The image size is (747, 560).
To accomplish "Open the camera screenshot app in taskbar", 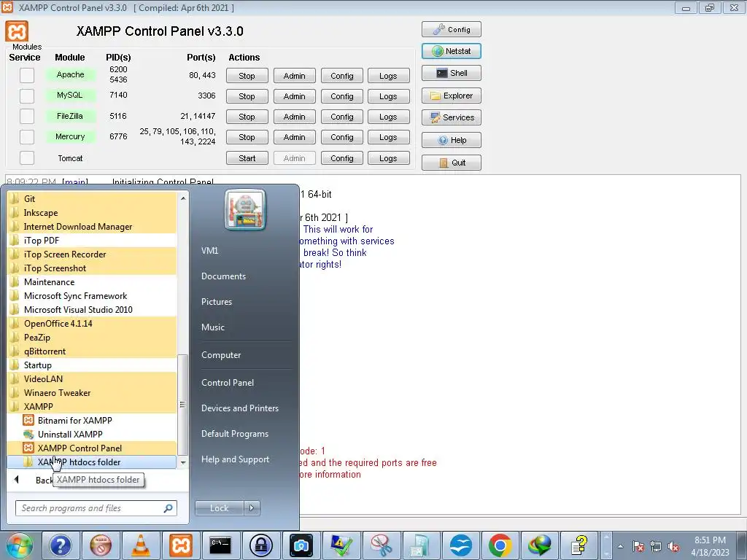I will 301,545.
